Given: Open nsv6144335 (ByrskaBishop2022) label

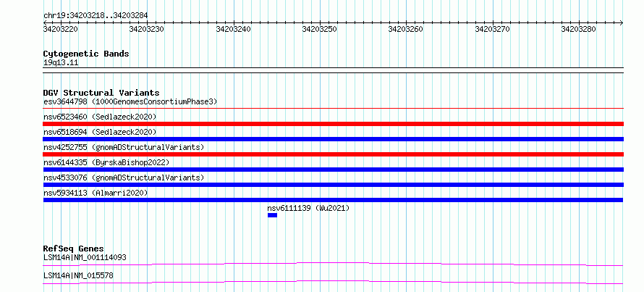Looking at the screenshot, I should click(x=106, y=162).
